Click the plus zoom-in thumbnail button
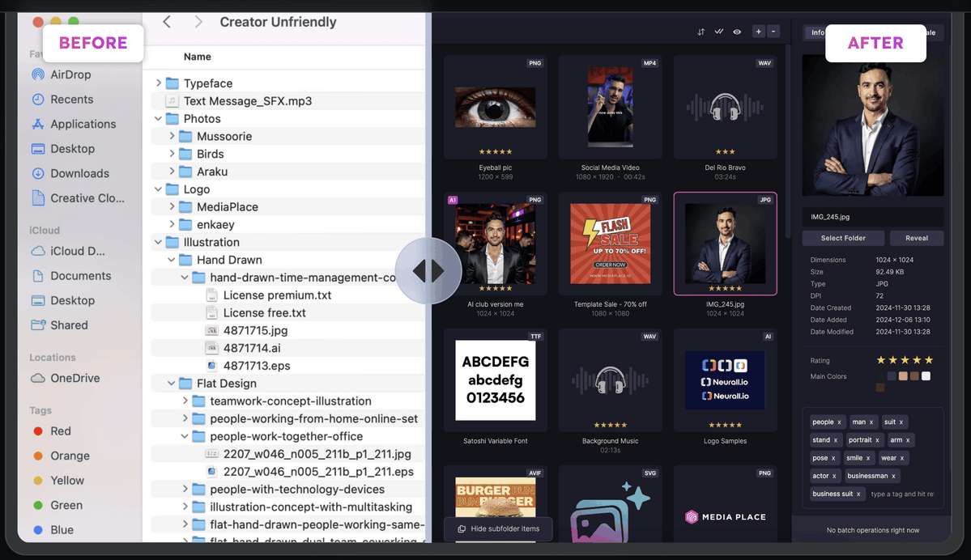 coord(759,32)
